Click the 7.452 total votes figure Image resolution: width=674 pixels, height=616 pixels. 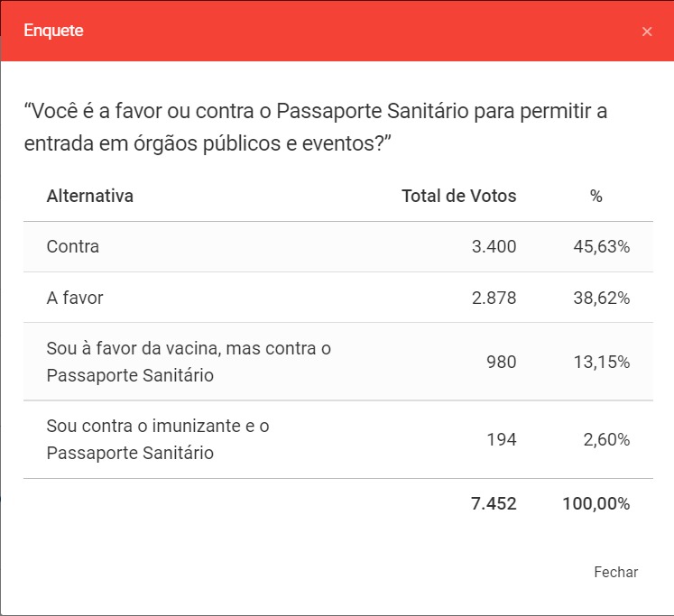click(494, 503)
